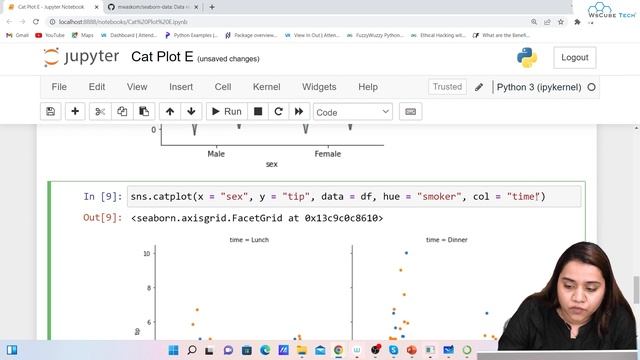Open Google Chrome from the taskbar
This screenshot has width=640, height=360.
(338, 350)
